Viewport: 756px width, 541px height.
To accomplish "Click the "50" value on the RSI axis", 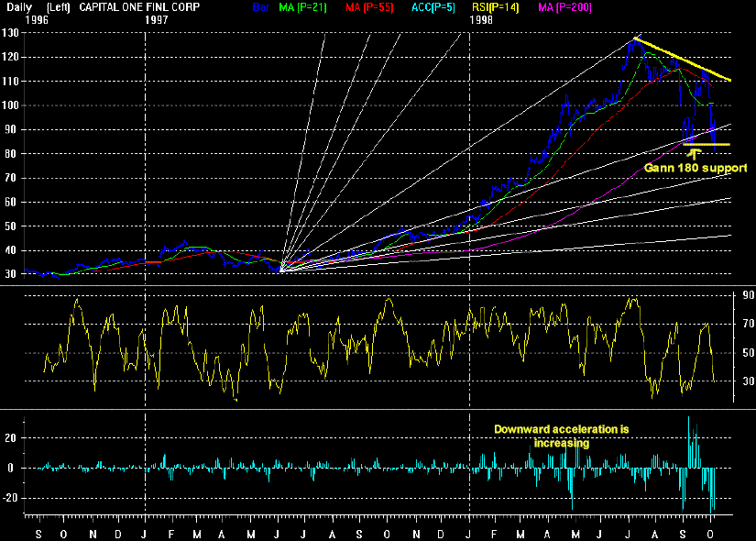I will [749, 352].
